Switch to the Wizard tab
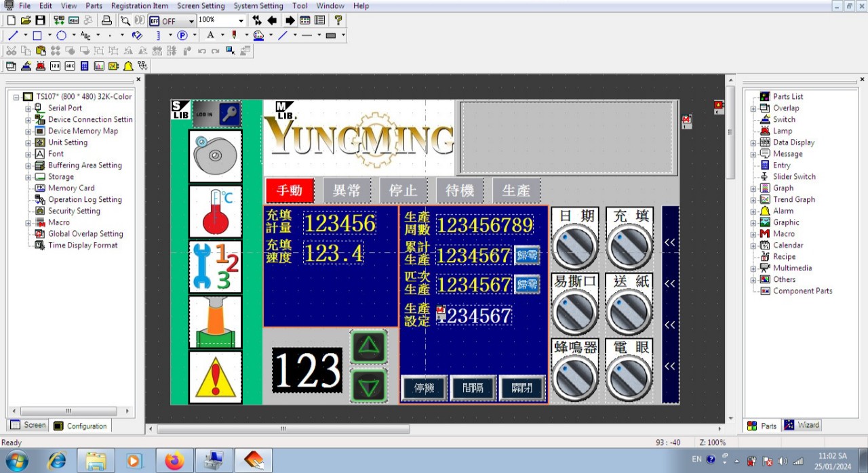This screenshot has width=868, height=473. [x=802, y=426]
